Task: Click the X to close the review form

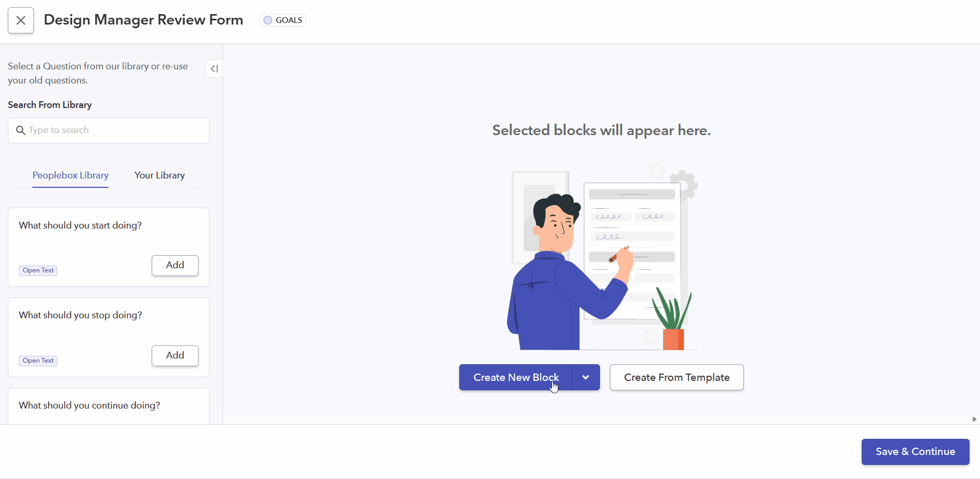Action: click(x=21, y=20)
